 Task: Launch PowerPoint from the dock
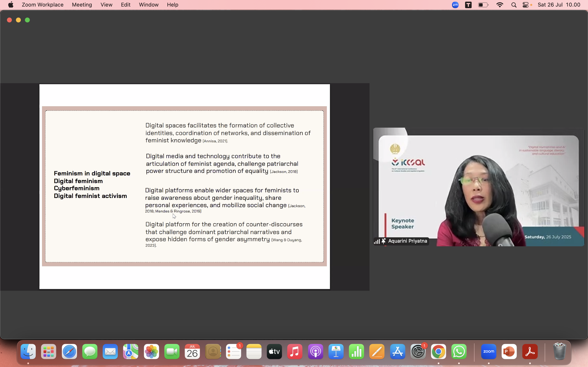coord(509,352)
